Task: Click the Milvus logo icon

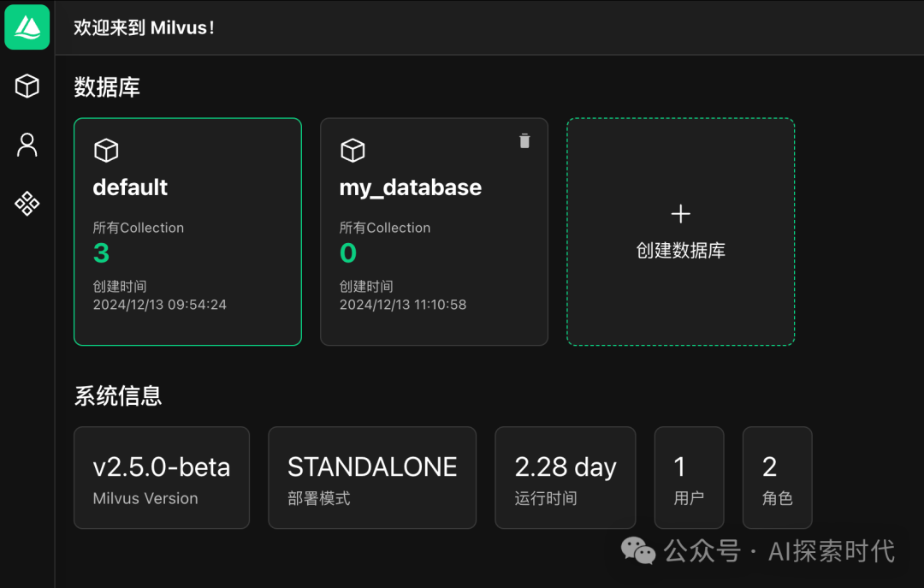Action: [27, 27]
